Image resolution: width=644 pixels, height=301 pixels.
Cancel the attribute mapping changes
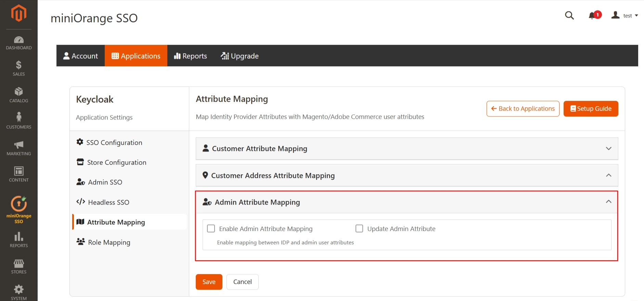pyautogui.click(x=242, y=282)
